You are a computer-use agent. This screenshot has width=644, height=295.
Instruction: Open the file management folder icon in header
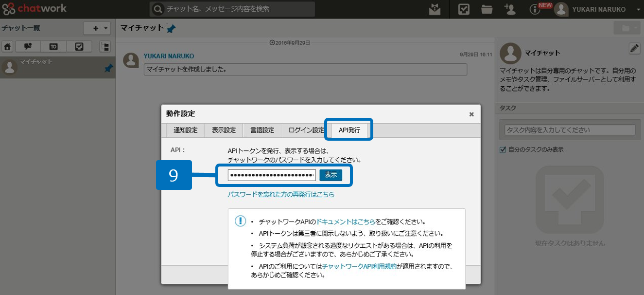point(487,9)
